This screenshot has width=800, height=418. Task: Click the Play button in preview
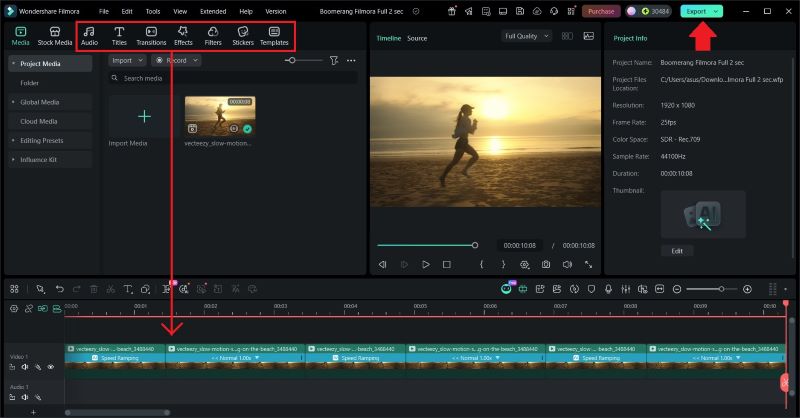coord(426,264)
